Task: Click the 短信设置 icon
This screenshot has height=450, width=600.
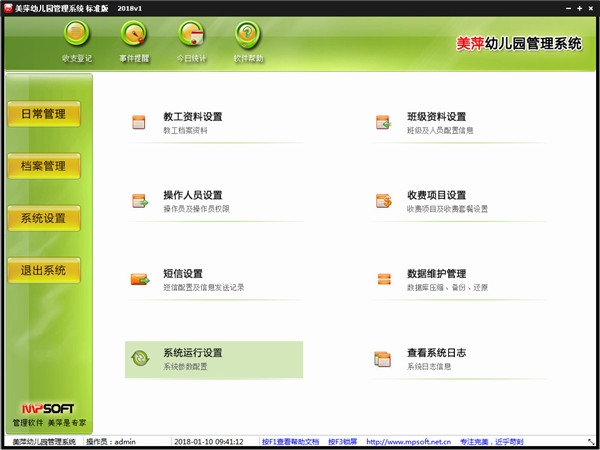Action: pyautogui.click(x=139, y=279)
